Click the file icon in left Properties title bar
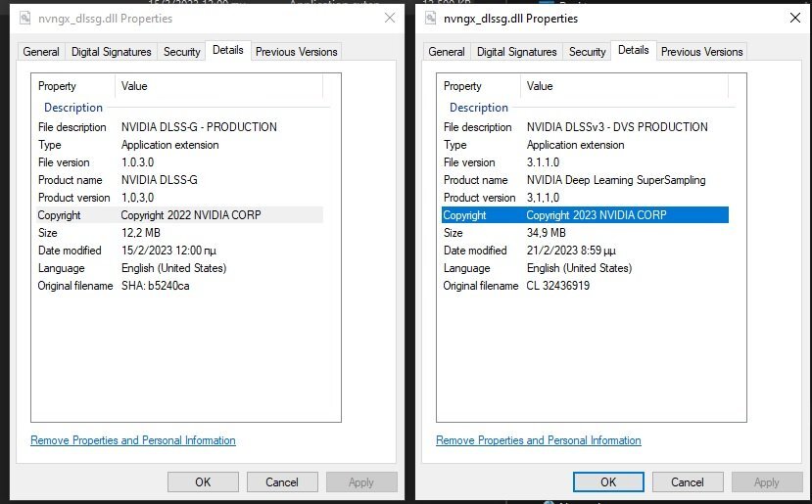812x504 pixels. tap(24, 19)
